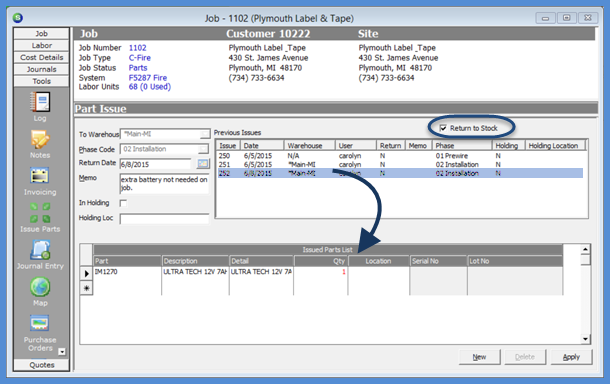Open the Map globe icon
This screenshot has width=610, height=384.
click(40, 287)
